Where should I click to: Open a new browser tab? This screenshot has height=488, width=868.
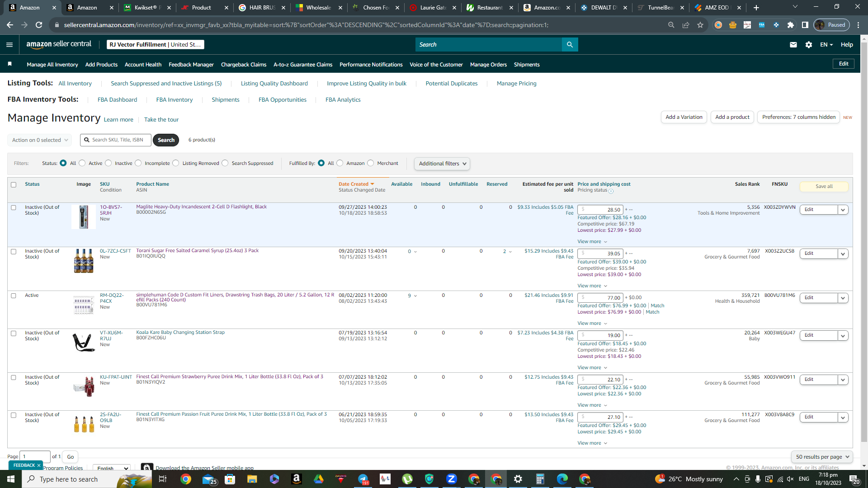coord(756,7)
